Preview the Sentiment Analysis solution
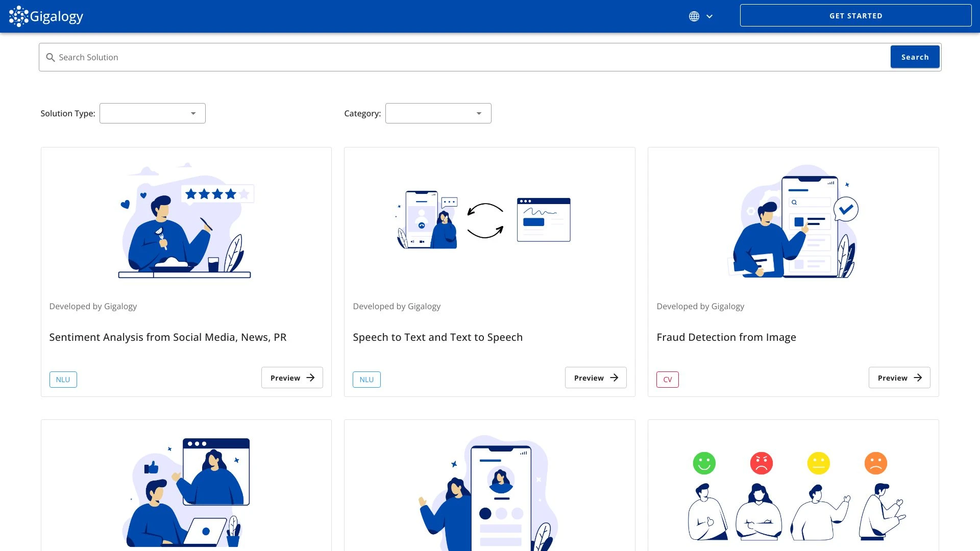This screenshot has height=551, width=980. click(x=292, y=378)
